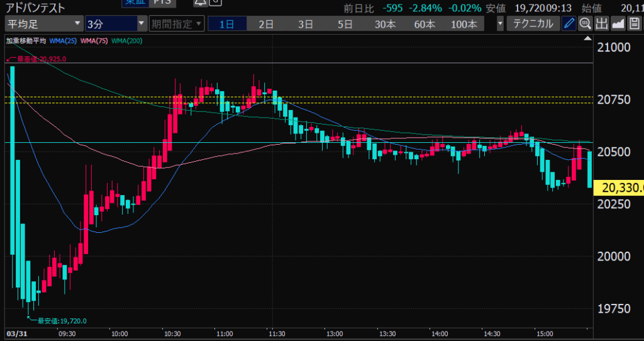This screenshot has height=341, width=644.
Task: Click the refresh icon beside the bell
Action: coord(215,3)
